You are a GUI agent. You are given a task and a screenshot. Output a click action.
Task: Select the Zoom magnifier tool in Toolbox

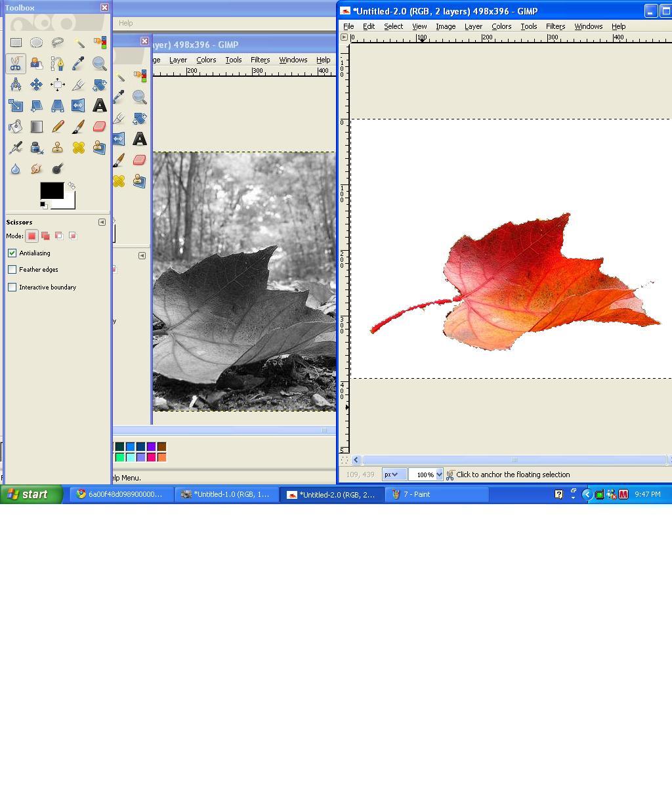tap(100, 64)
